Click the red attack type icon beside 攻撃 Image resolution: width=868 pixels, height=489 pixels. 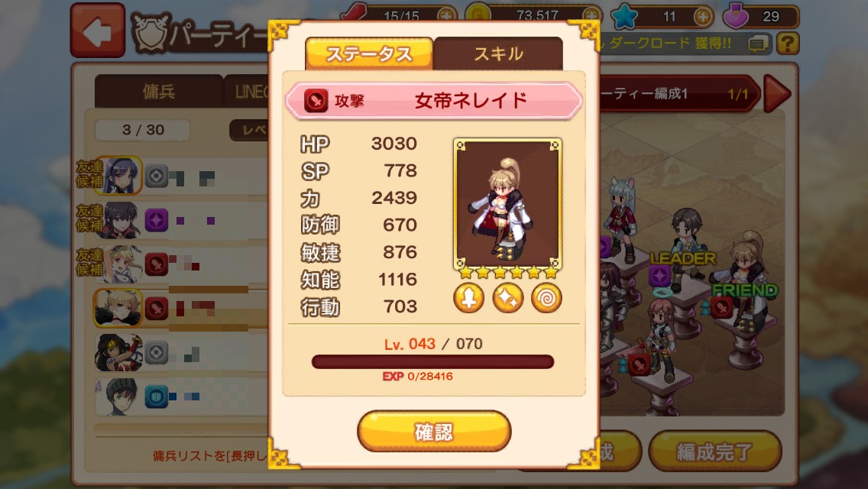316,101
